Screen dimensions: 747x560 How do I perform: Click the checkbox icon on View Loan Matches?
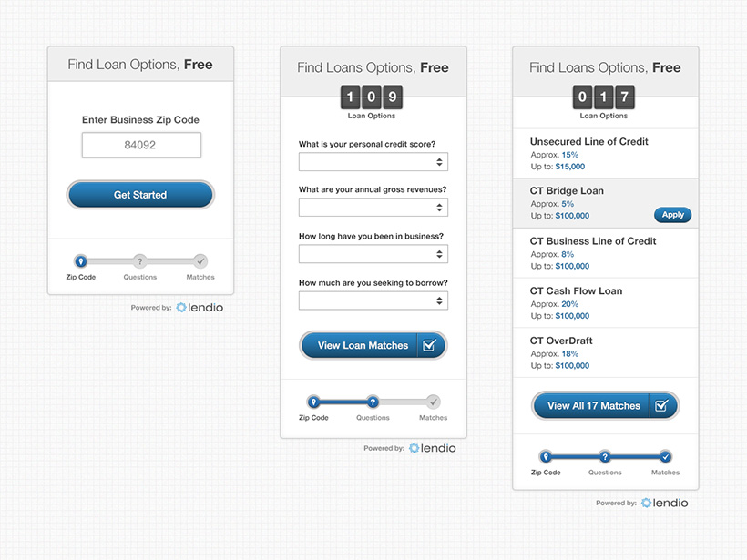(430, 345)
